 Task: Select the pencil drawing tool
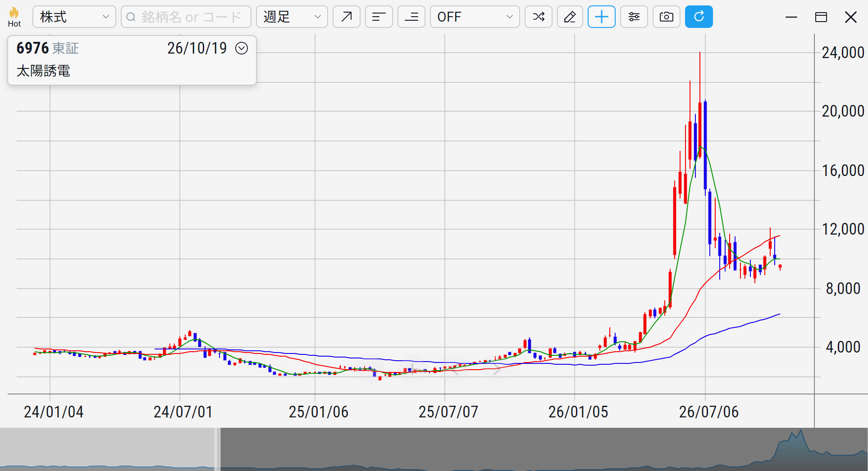click(x=570, y=17)
